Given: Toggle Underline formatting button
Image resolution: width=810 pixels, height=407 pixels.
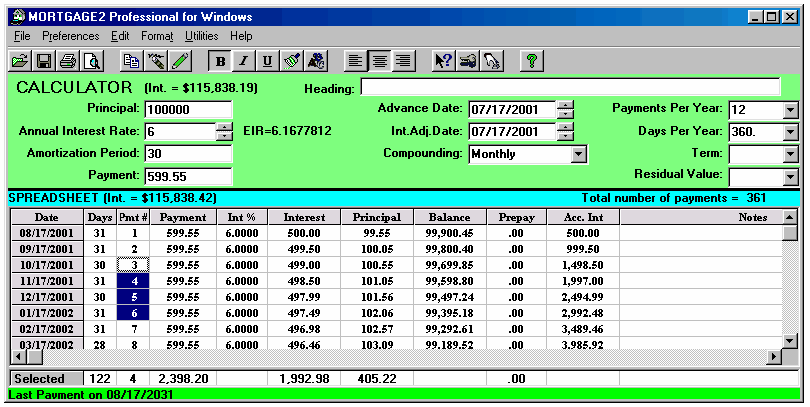Looking at the screenshot, I should coord(267,60).
